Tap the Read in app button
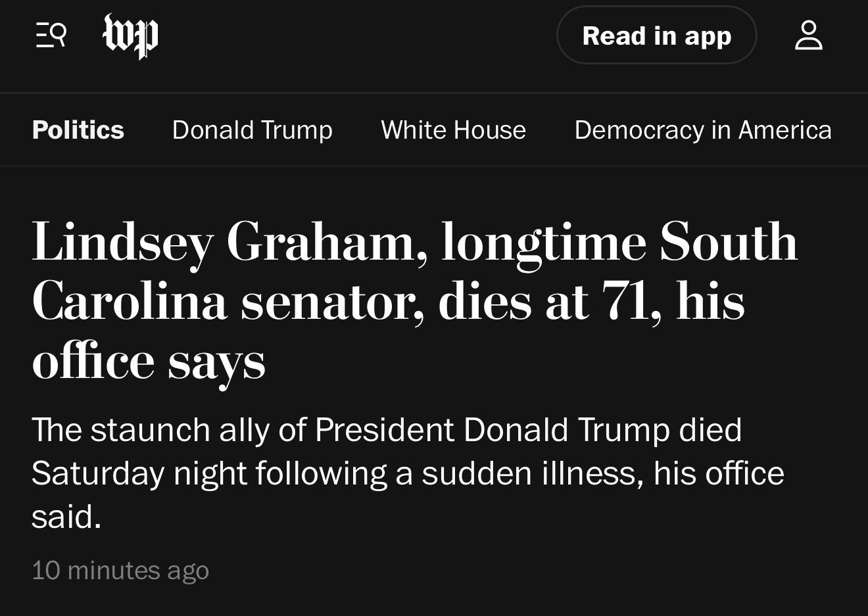 coord(656,36)
